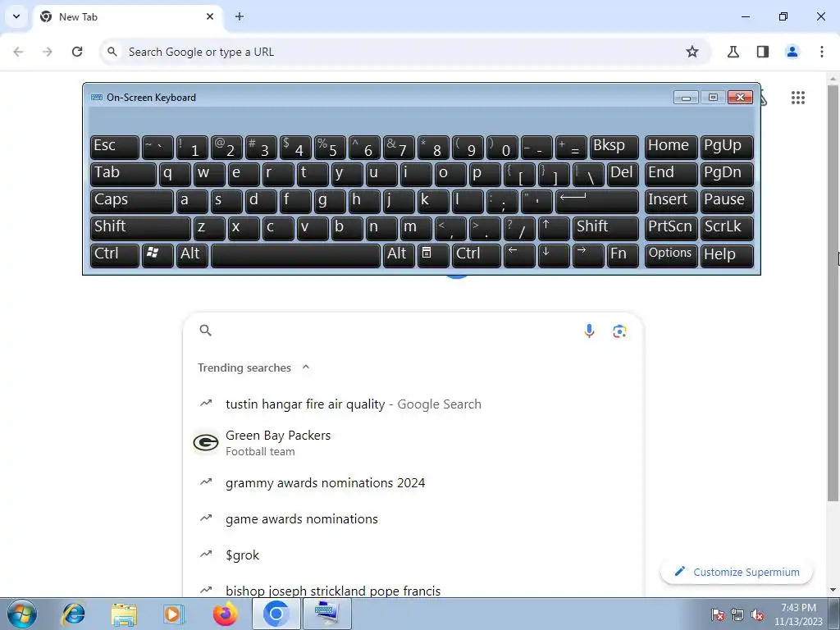Toggle the right Alt key

pos(399,254)
